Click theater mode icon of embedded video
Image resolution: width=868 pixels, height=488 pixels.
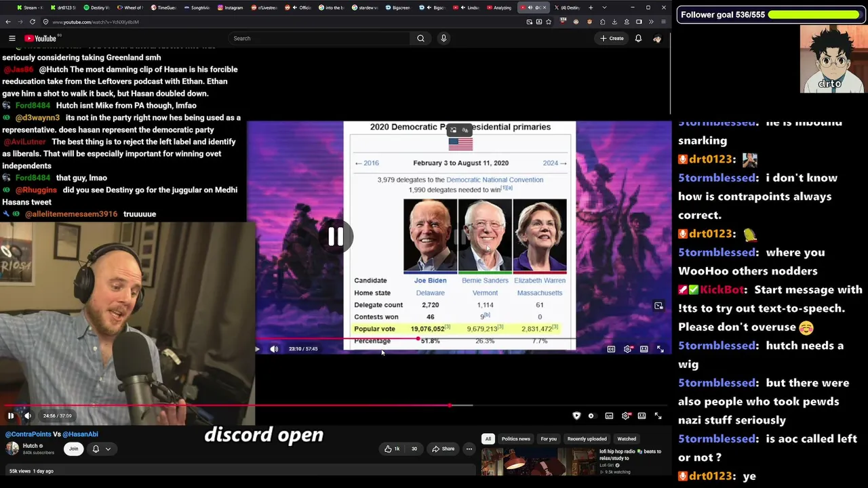point(644,349)
